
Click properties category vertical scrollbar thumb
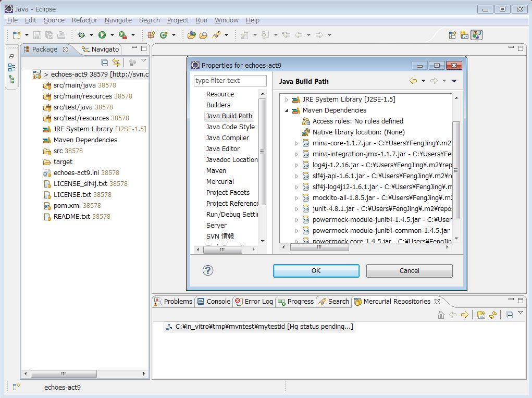coord(262,151)
